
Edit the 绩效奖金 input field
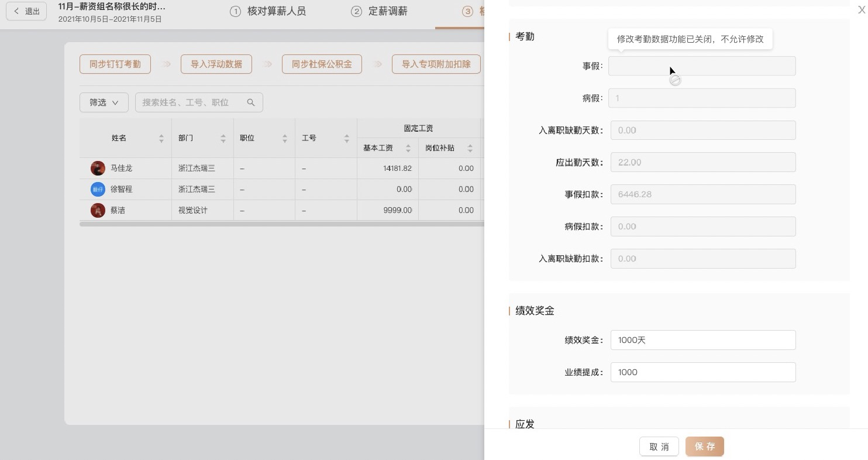coord(703,340)
